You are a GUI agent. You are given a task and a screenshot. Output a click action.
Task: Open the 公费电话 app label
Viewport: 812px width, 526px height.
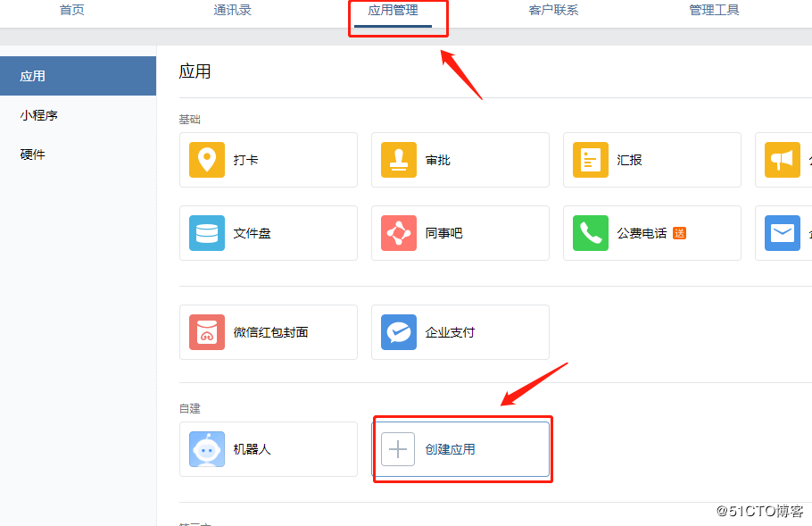point(642,234)
